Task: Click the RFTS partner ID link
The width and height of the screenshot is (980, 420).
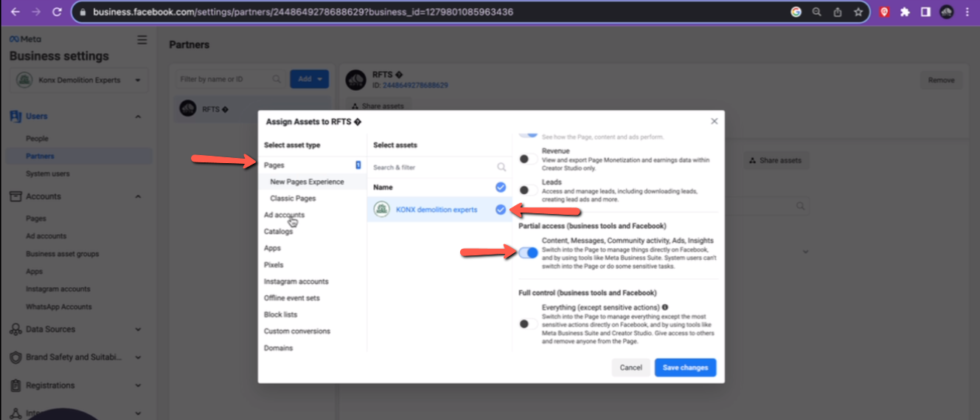Action: click(415, 86)
